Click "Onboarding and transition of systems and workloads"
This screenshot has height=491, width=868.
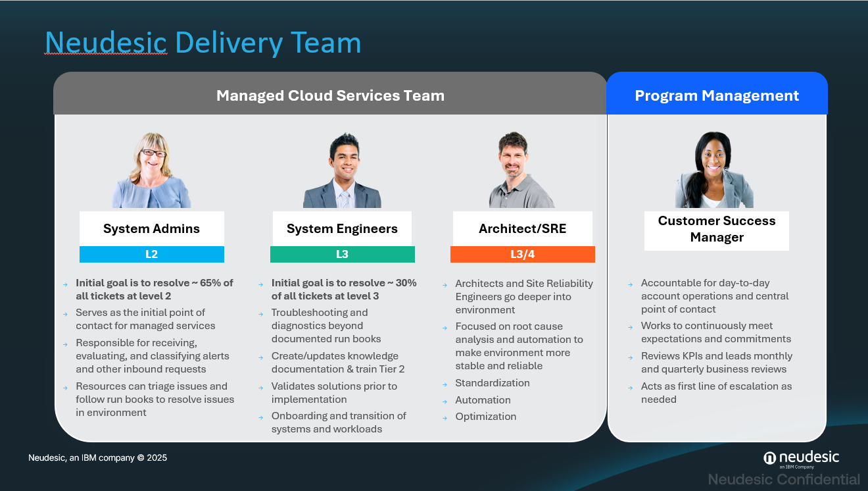coord(339,423)
